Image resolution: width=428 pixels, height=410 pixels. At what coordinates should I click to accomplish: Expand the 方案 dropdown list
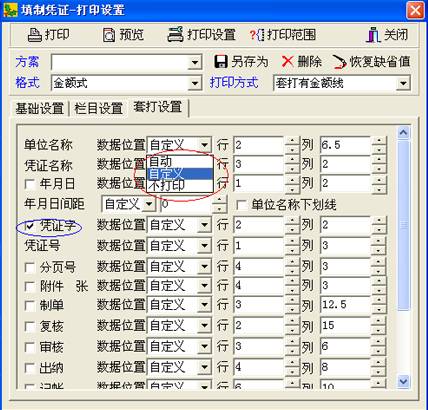(x=194, y=63)
